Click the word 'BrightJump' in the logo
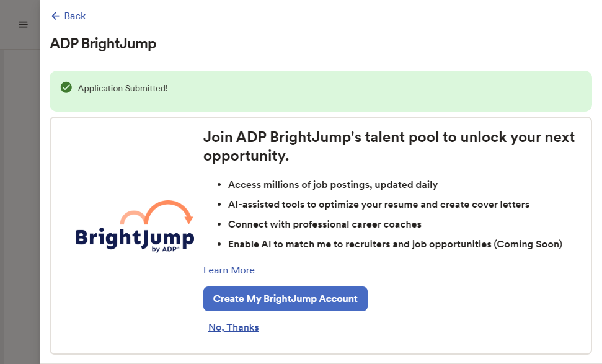The image size is (602, 364). coord(135,237)
